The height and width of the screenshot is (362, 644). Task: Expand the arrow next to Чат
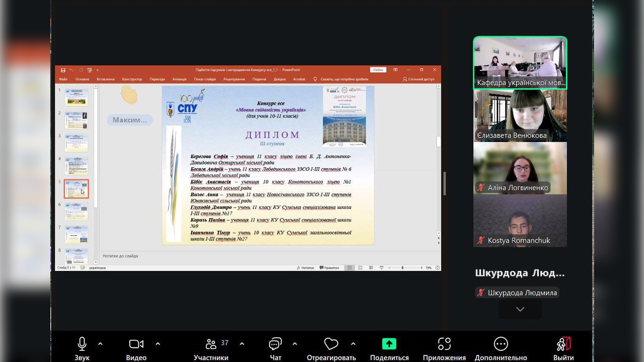(x=295, y=344)
